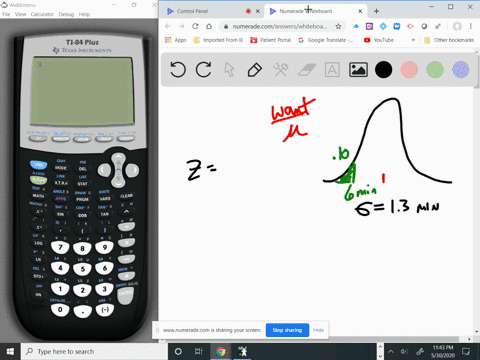Open Wabbitemu Debug menu
The image size is (480, 360).
pos(66,14)
